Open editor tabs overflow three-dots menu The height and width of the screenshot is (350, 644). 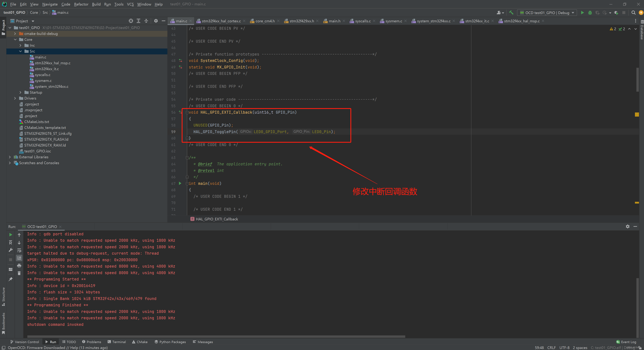635,21
